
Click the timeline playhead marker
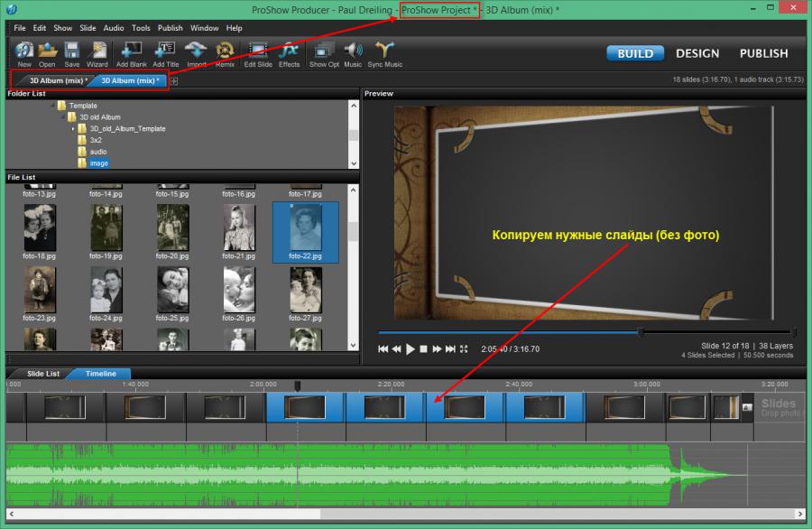coord(298,386)
